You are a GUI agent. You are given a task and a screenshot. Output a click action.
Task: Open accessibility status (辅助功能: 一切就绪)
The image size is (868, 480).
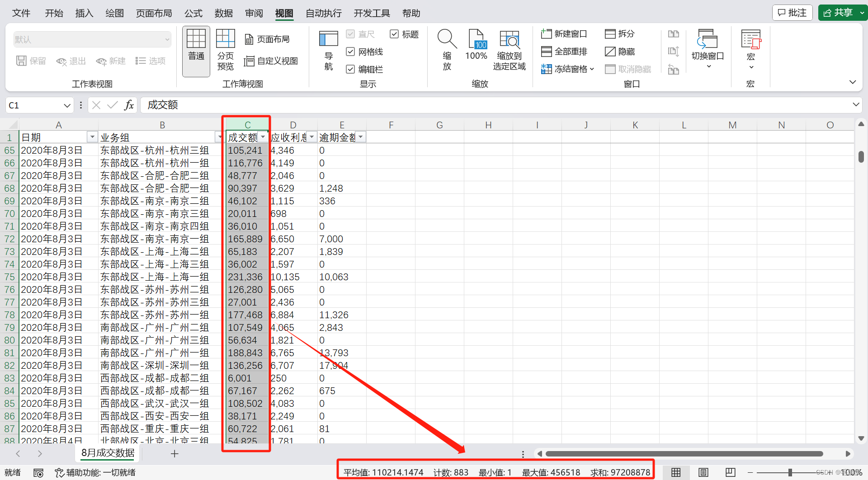[x=95, y=473]
